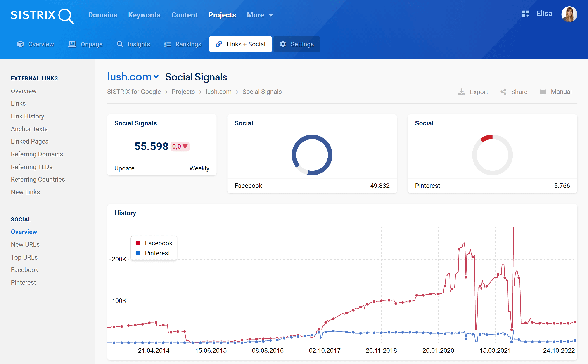588x364 pixels.
Task: Open Referring Domains in sidebar
Action: (37, 154)
